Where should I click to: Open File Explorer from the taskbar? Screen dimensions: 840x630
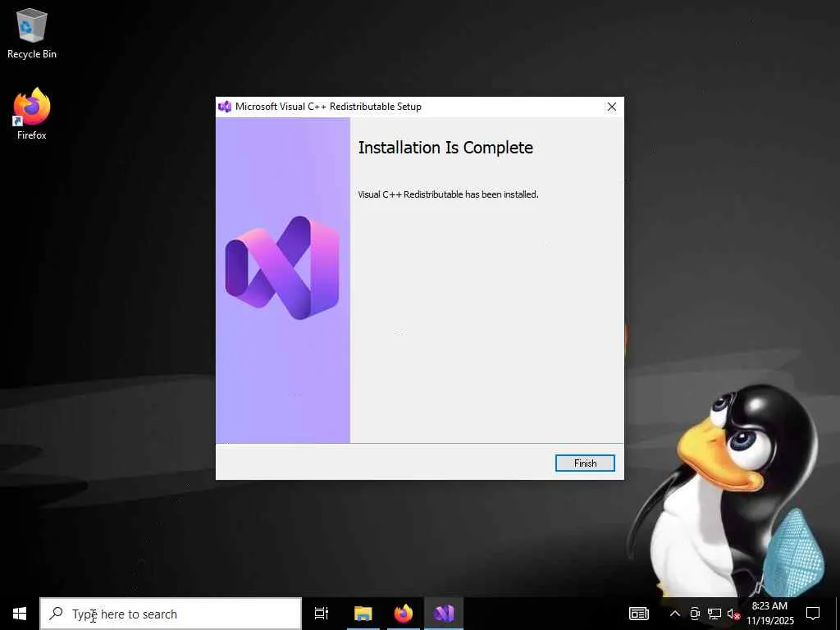(x=363, y=614)
